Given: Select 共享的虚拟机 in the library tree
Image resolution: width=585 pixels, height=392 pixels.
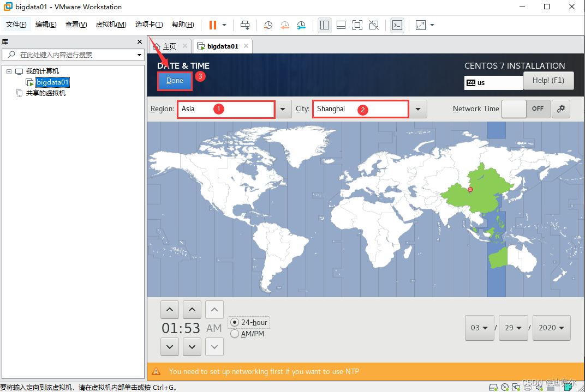Looking at the screenshot, I should [x=46, y=93].
